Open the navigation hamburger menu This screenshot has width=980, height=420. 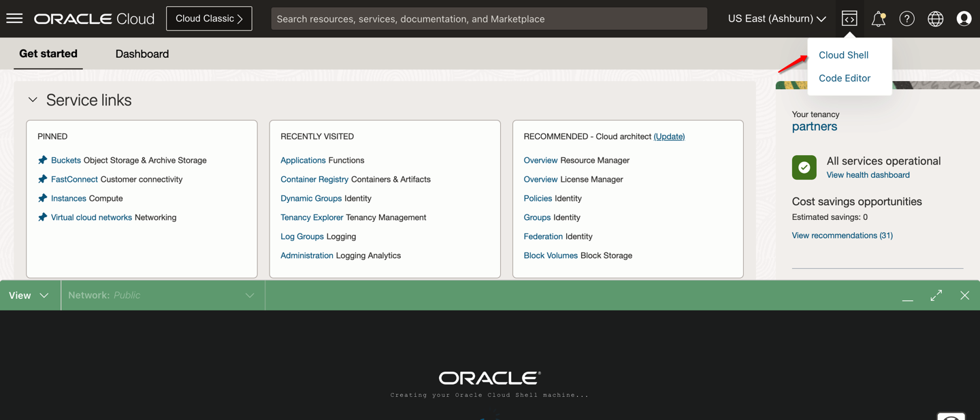(14, 18)
